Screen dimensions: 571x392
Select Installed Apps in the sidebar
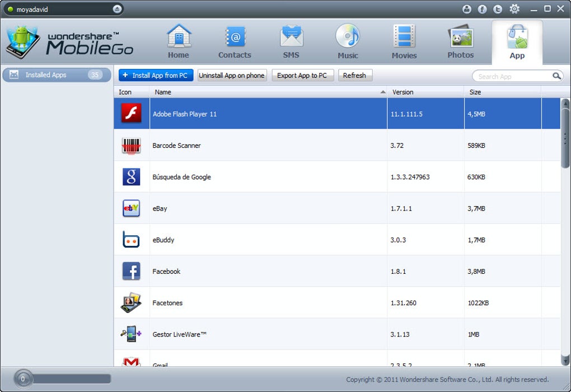click(x=57, y=75)
